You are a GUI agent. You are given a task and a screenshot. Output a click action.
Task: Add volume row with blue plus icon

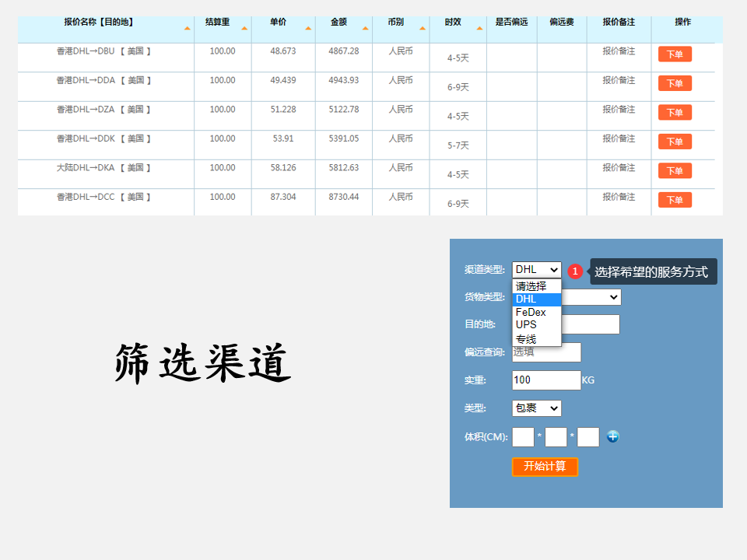tap(612, 436)
